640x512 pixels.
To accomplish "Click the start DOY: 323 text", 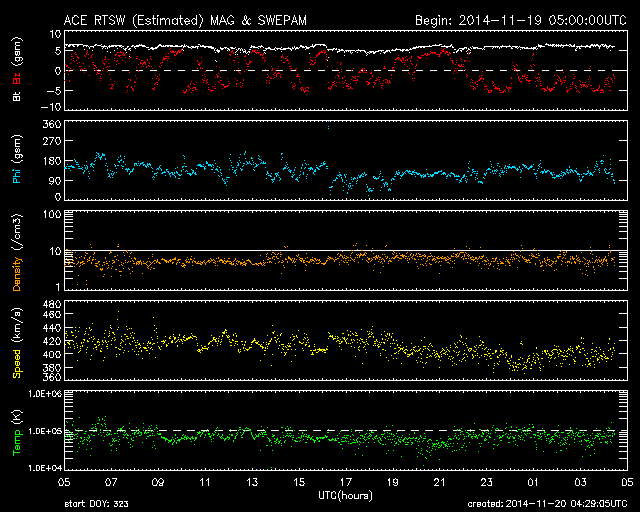I will tap(98, 504).
